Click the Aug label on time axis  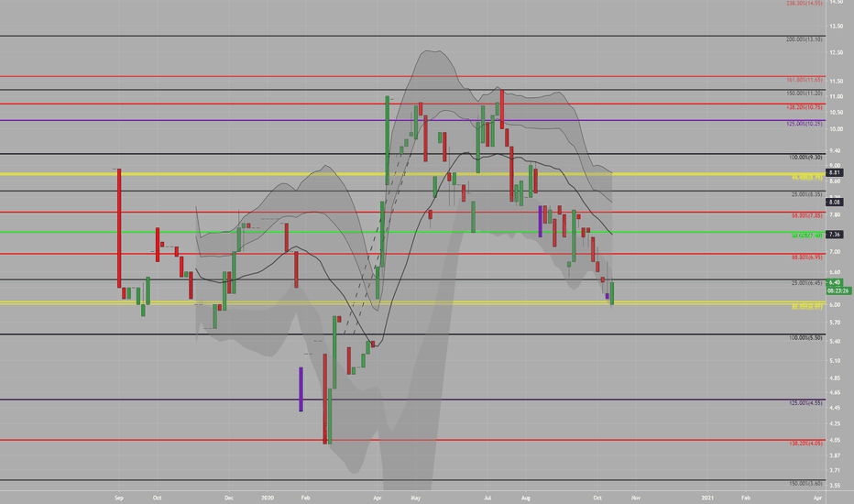(x=526, y=498)
